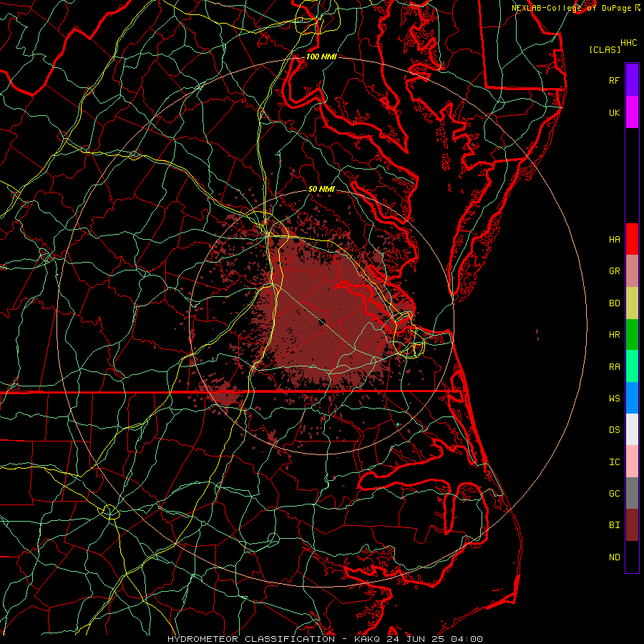Viewport: 644px width, 644px height.
Task: Select the DS white legend swatch
Action: coord(632,429)
